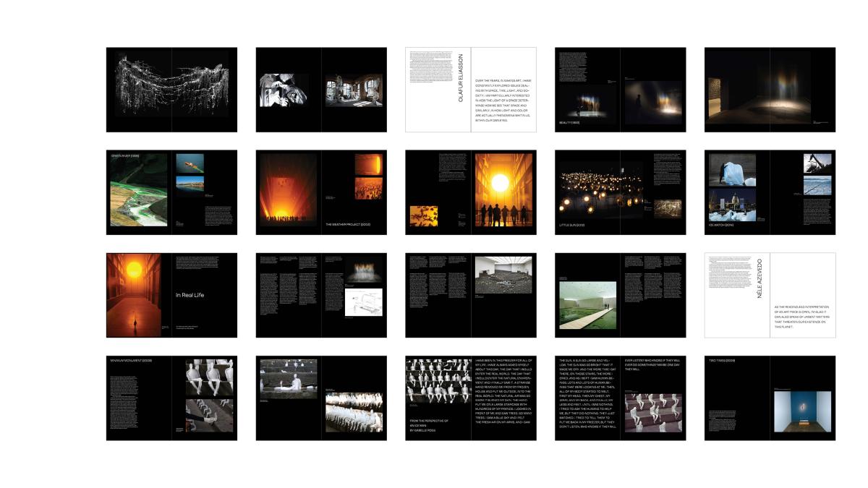868x488 pixels.
Task: Select the large photo of many glowing lamps
Action: (x=600, y=191)
